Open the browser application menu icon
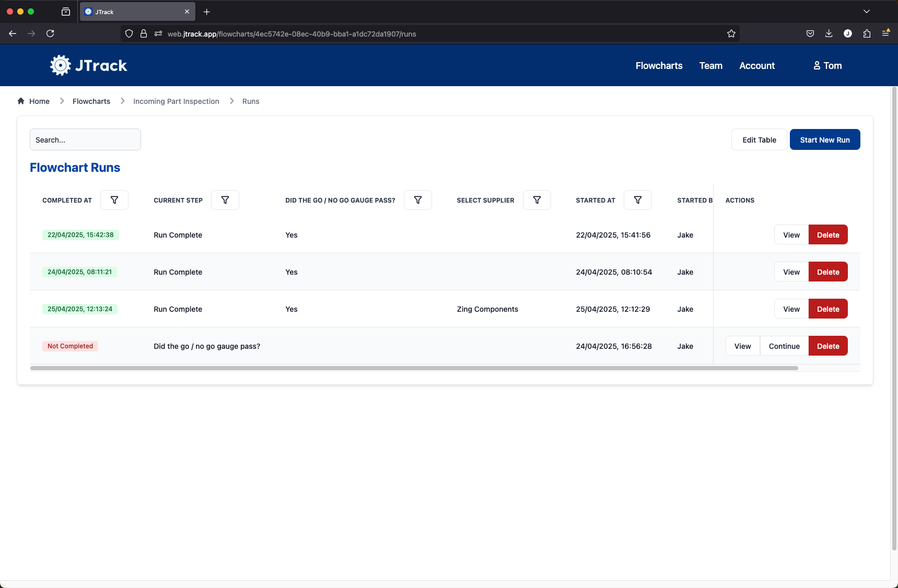 885,33
